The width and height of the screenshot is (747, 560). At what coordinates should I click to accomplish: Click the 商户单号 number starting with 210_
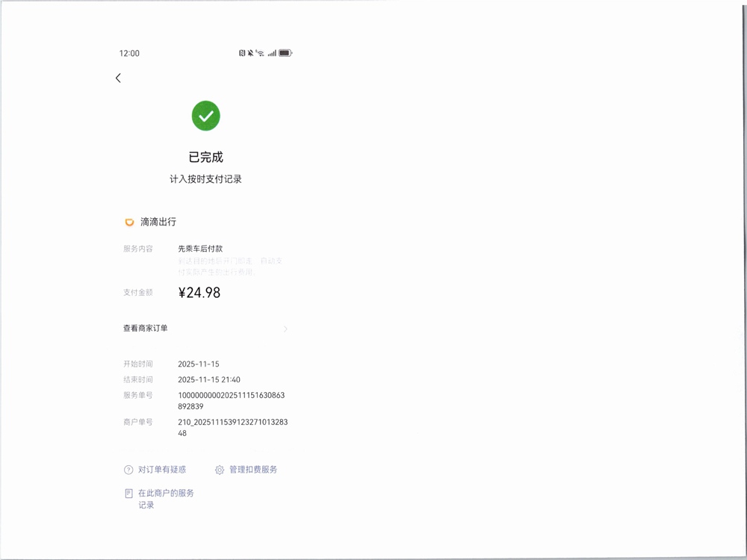click(x=232, y=427)
